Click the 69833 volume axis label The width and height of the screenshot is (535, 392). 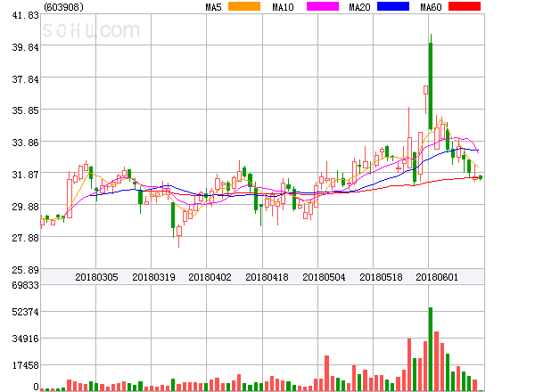[25, 285]
